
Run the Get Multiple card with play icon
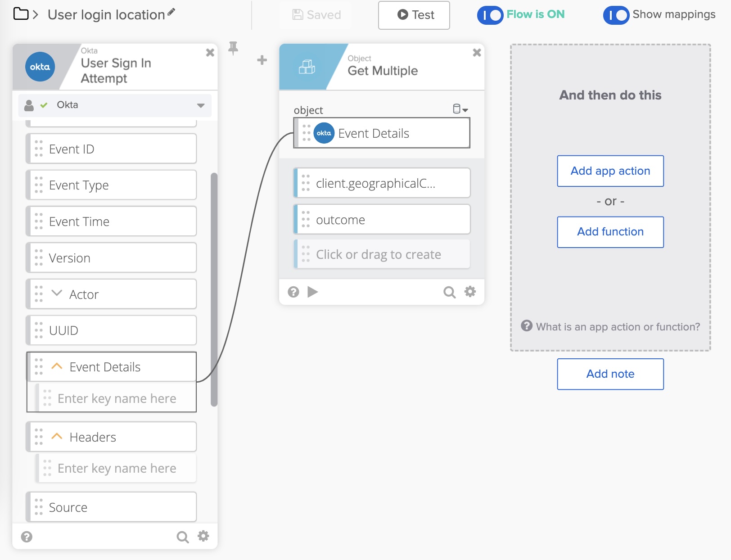313,292
